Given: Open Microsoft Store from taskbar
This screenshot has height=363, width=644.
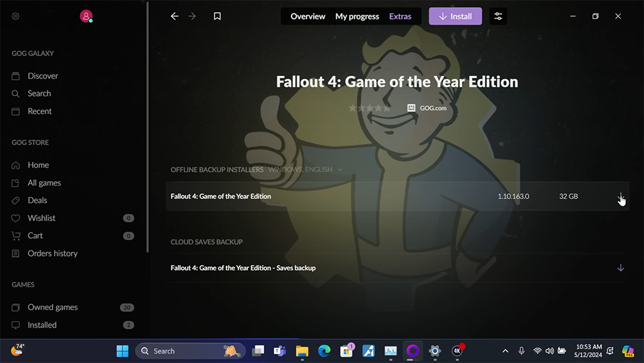Looking at the screenshot, I should point(346,351).
